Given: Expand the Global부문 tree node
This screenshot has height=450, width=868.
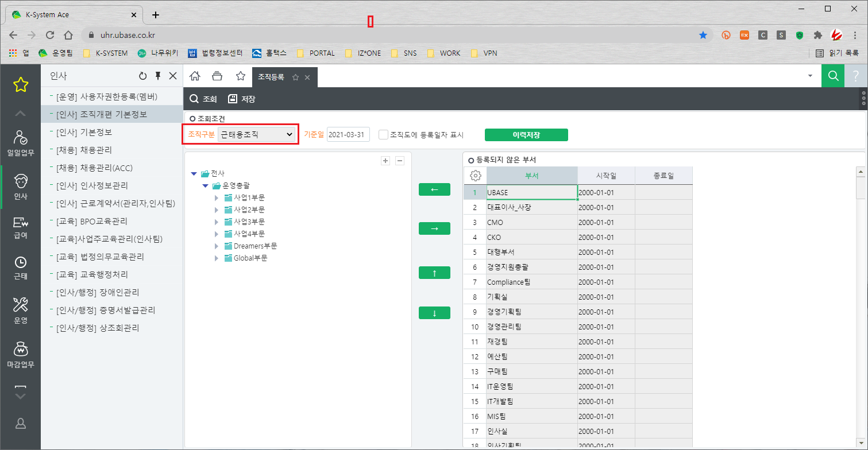Looking at the screenshot, I should 217,258.
